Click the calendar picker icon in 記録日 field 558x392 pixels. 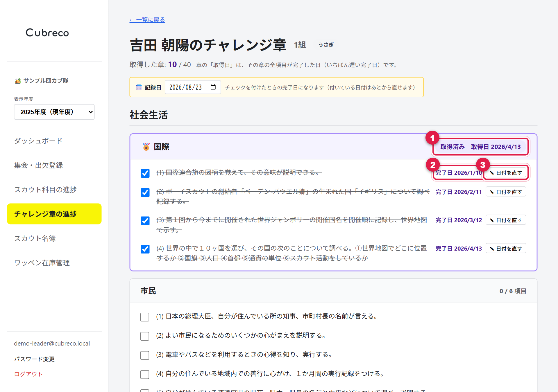point(213,87)
